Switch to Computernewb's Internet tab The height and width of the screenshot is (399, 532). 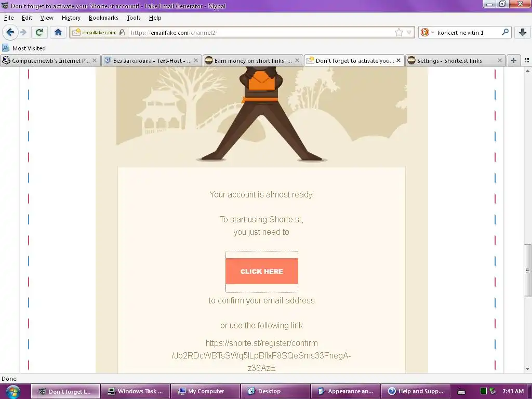(x=50, y=60)
